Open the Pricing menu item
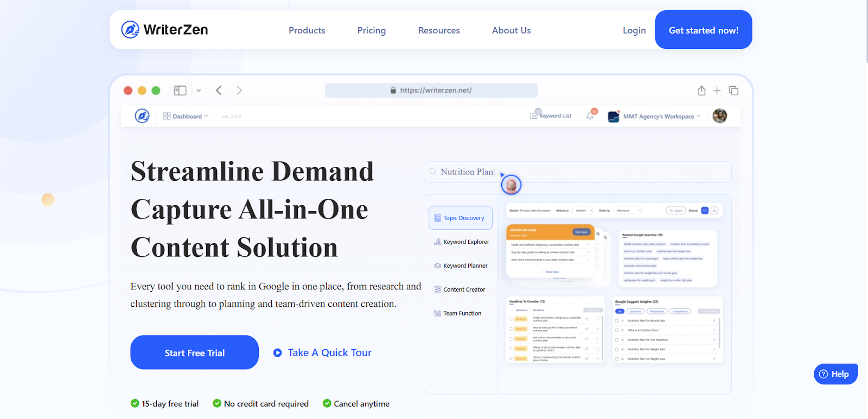Image resolution: width=868 pixels, height=419 pixels. tap(371, 30)
